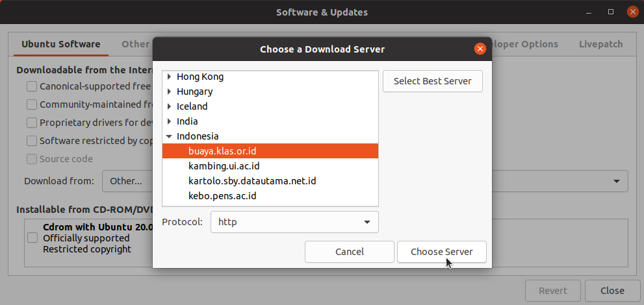Minimize the Software & Updates window

coord(589,12)
